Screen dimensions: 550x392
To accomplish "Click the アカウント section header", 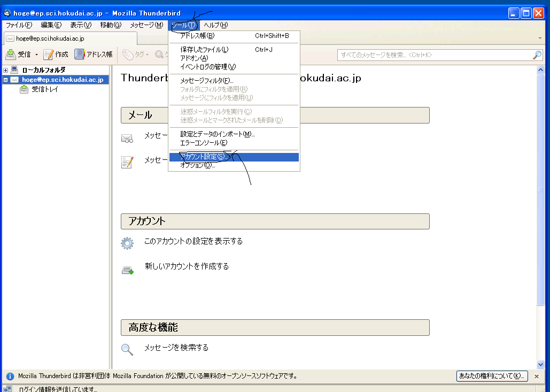I will pos(275,221).
